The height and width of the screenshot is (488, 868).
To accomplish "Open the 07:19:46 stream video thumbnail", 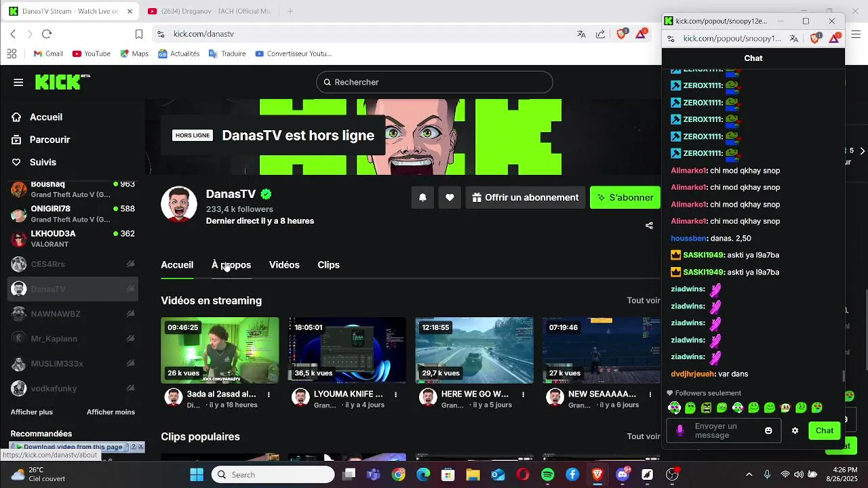I will click(601, 350).
